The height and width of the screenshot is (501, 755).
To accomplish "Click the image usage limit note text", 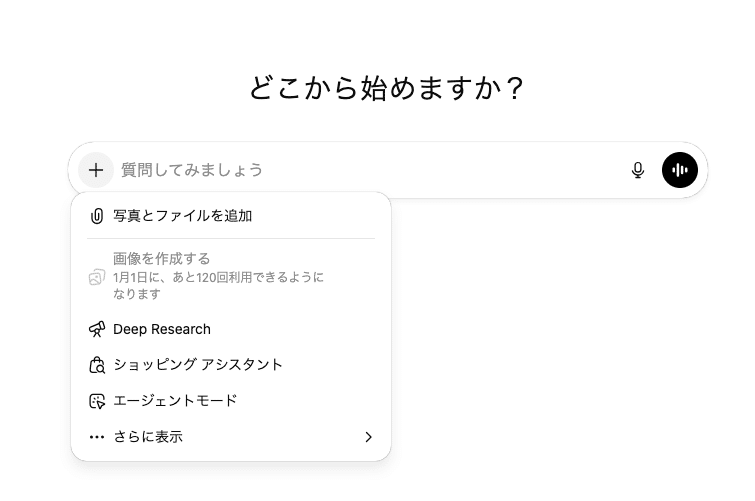I will click(x=218, y=285).
